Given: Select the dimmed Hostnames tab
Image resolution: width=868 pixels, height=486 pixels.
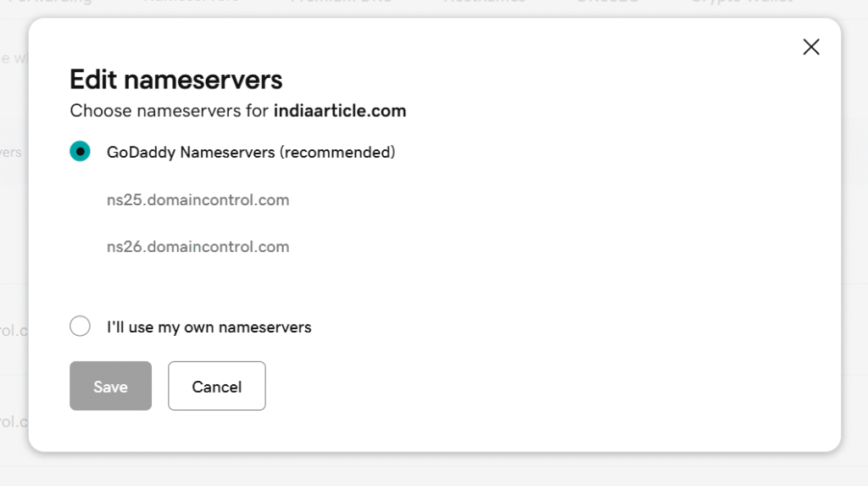Looking at the screenshot, I should [484, 3].
